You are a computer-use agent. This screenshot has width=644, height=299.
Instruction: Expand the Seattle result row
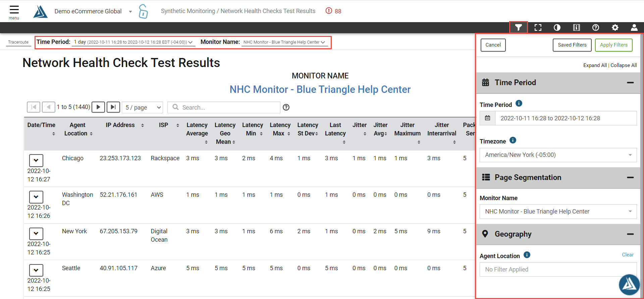(36, 270)
